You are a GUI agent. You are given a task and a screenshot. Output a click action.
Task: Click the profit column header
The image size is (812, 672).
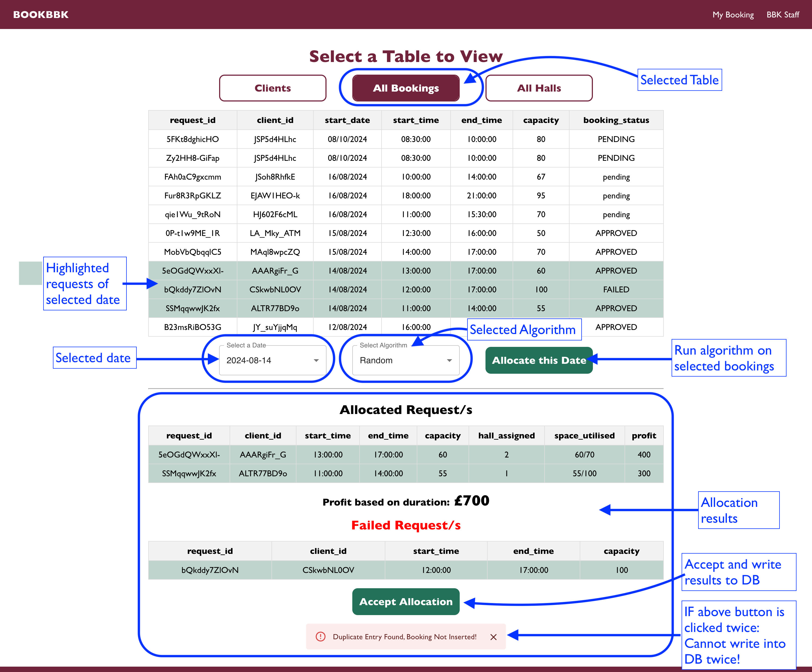[x=644, y=436]
